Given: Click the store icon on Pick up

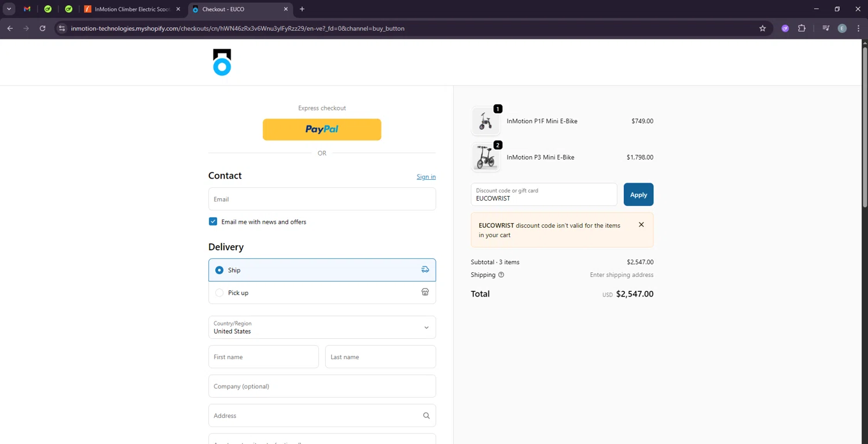Looking at the screenshot, I should pos(425,292).
